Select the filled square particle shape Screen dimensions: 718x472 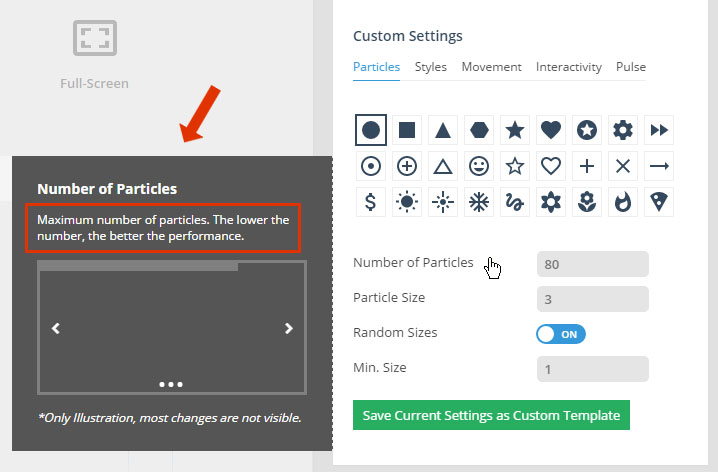[407, 130]
